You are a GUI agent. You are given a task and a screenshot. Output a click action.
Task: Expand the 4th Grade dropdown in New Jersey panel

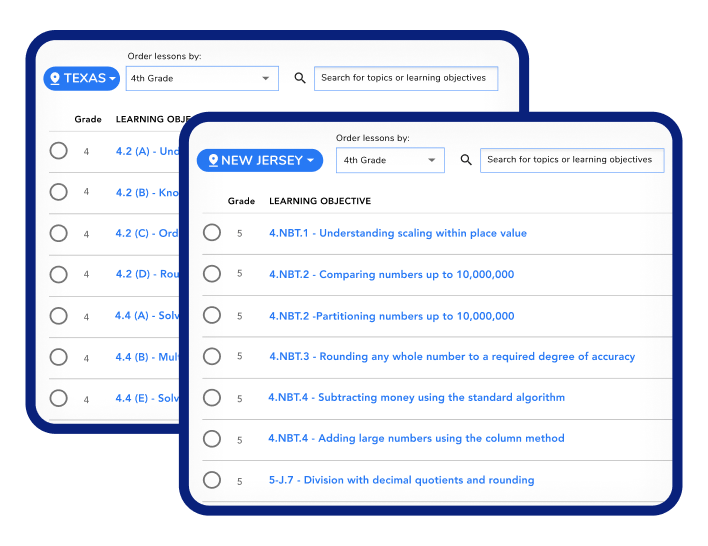pos(390,160)
